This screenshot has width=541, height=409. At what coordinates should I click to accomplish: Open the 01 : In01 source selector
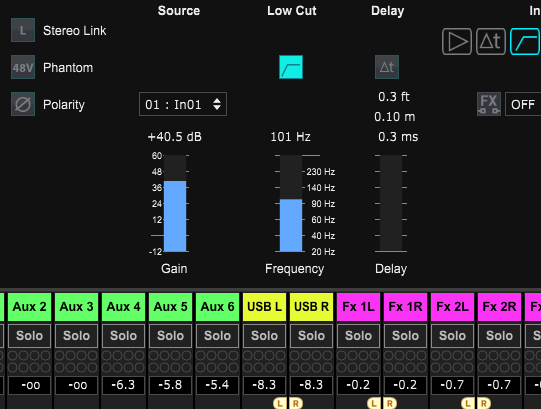pos(183,104)
